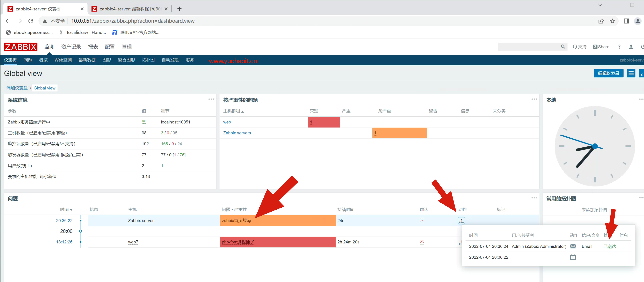644x282 pixels.
Task: Click the Share icon link
Action: (601, 47)
